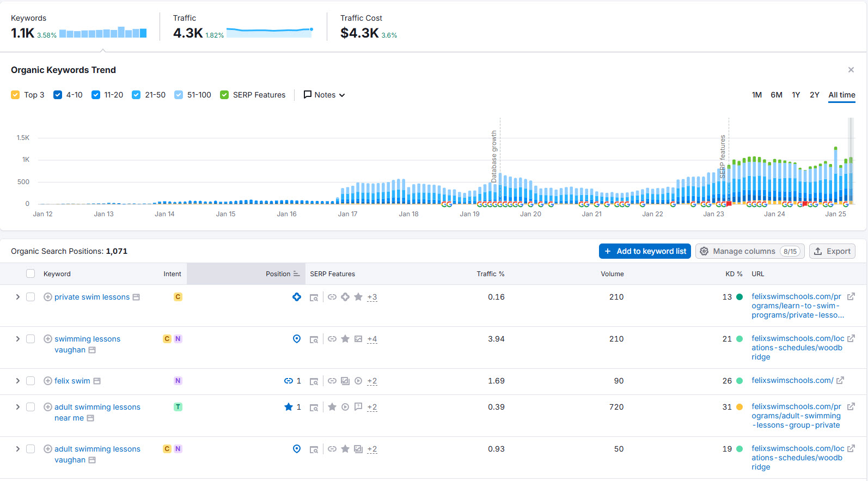868x481 pixels.
Task: Click knowledge diamond position icon for private swim lessons
Action: (x=297, y=297)
